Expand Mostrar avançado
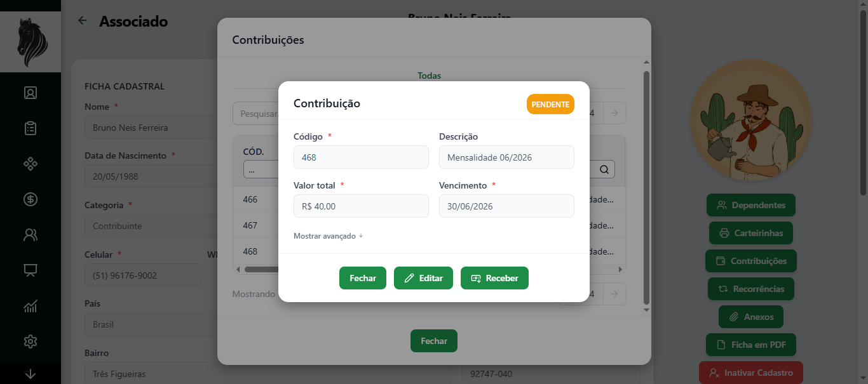 pyautogui.click(x=328, y=235)
